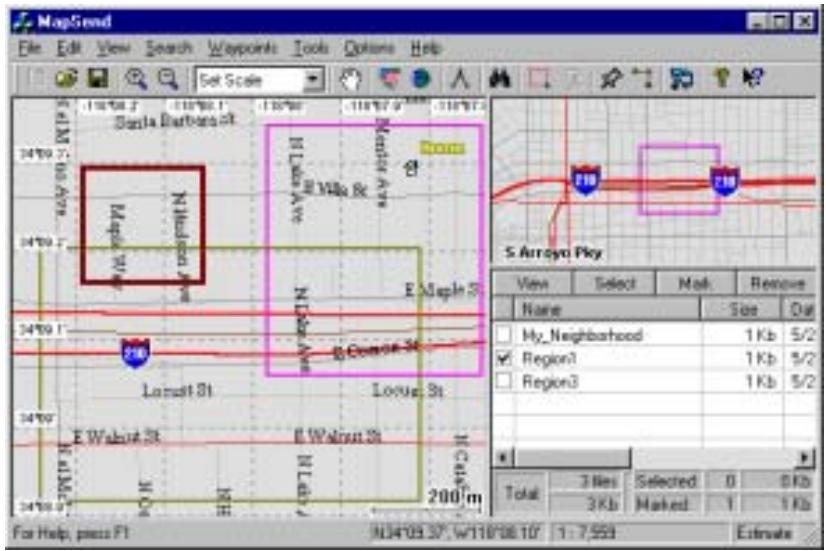Open the Help menu
Viewport: 826px width, 551px height.
click(426, 48)
